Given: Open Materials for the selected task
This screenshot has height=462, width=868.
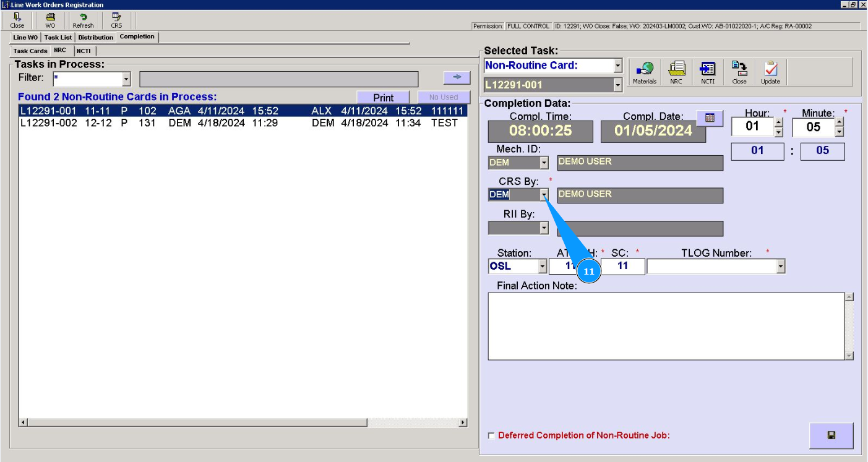Looking at the screenshot, I should click(x=644, y=72).
